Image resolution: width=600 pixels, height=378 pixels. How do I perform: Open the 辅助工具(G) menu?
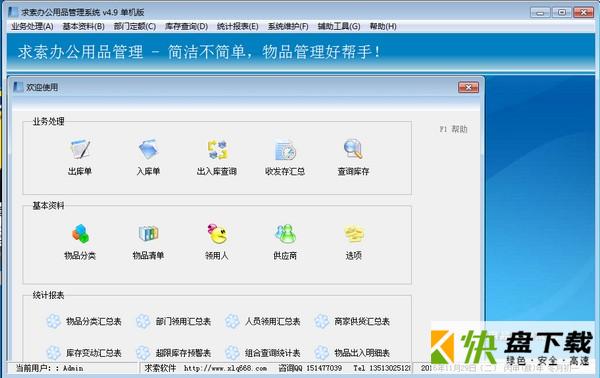[x=339, y=26]
